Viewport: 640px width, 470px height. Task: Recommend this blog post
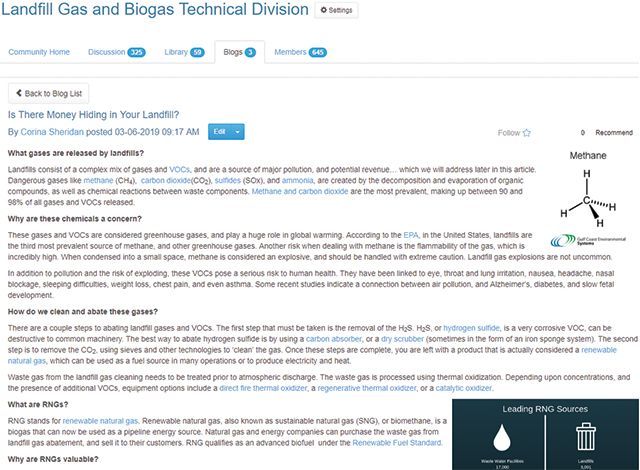[x=613, y=132]
